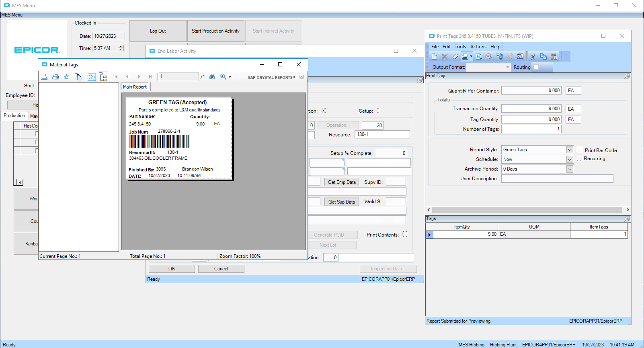Create new in Print Tags toolbar
This screenshot has width=644, height=348.
434,56
